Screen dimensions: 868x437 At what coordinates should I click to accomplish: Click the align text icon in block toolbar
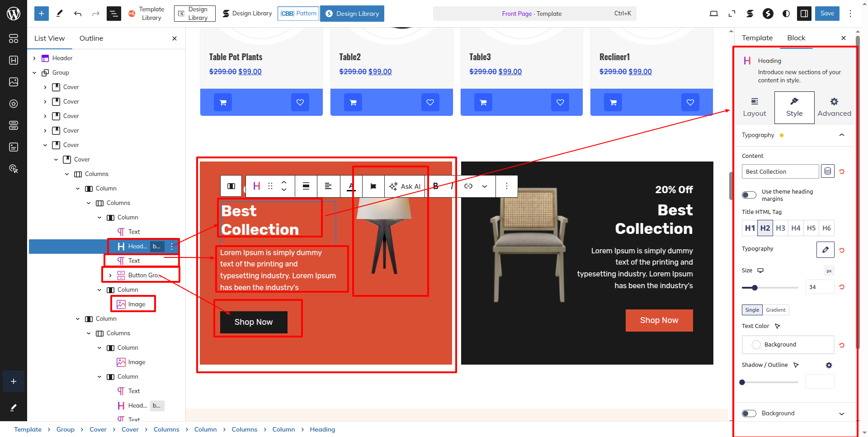click(328, 186)
